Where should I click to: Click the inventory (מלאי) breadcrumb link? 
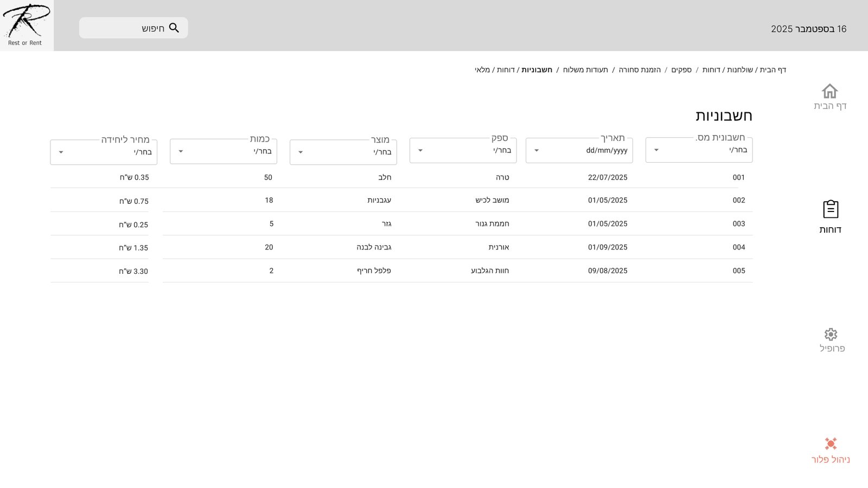click(482, 70)
